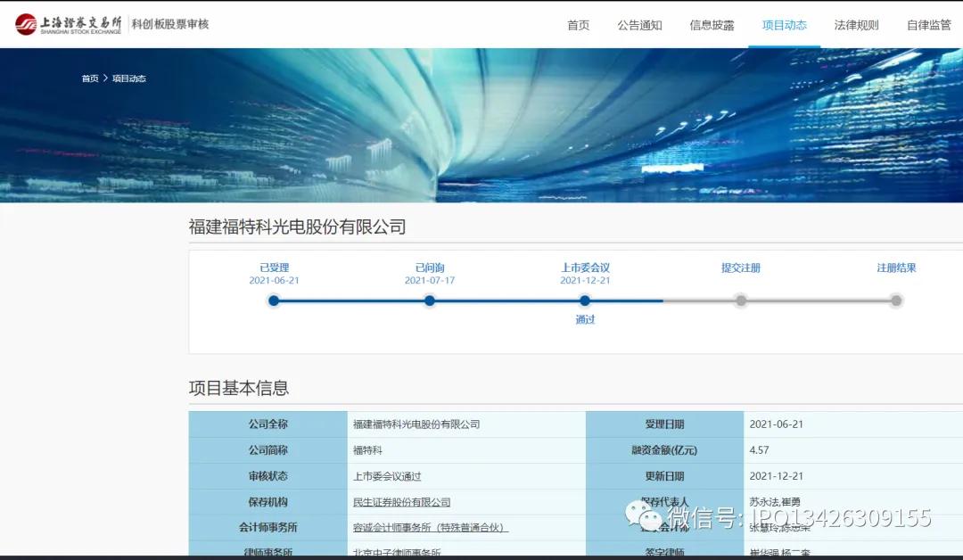The height and width of the screenshot is (560, 963).
Task: Click 项目动态 breadcrumb link
Action: pos(129,78)
